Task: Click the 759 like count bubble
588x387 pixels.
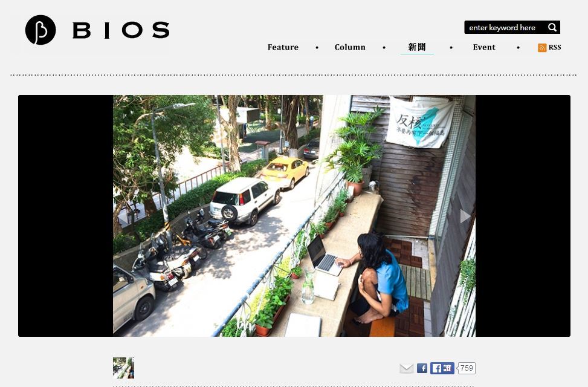Action: [467, 368]
